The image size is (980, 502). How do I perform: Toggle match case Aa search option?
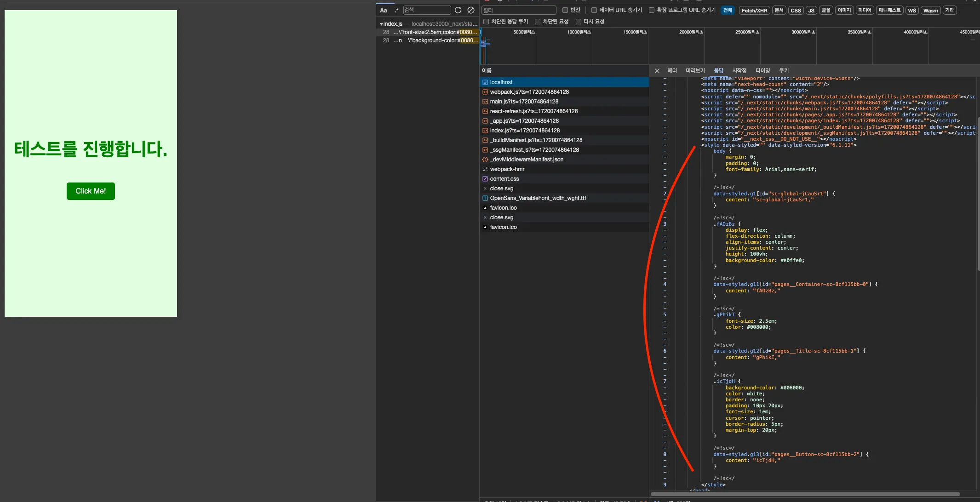coord(384,10)
